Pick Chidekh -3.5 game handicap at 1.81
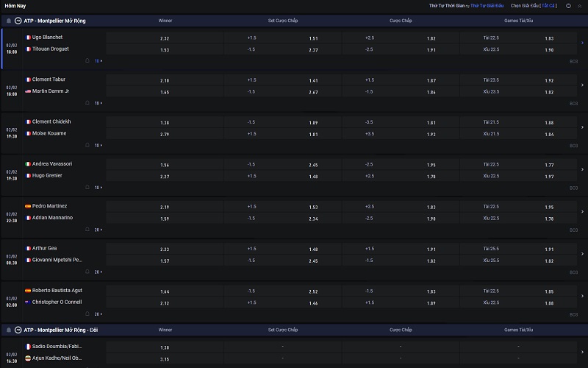Image resolution: width=588 pixels, height=368 pixels. [401, 122]
